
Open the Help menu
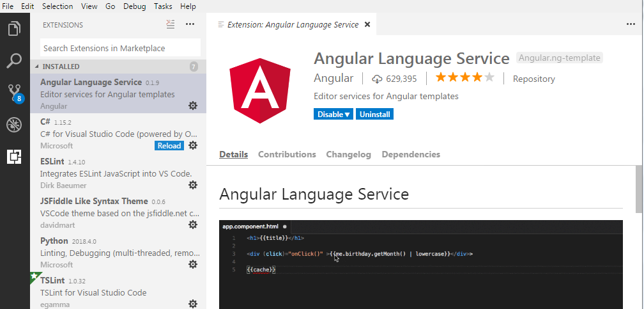pos(188,6)
